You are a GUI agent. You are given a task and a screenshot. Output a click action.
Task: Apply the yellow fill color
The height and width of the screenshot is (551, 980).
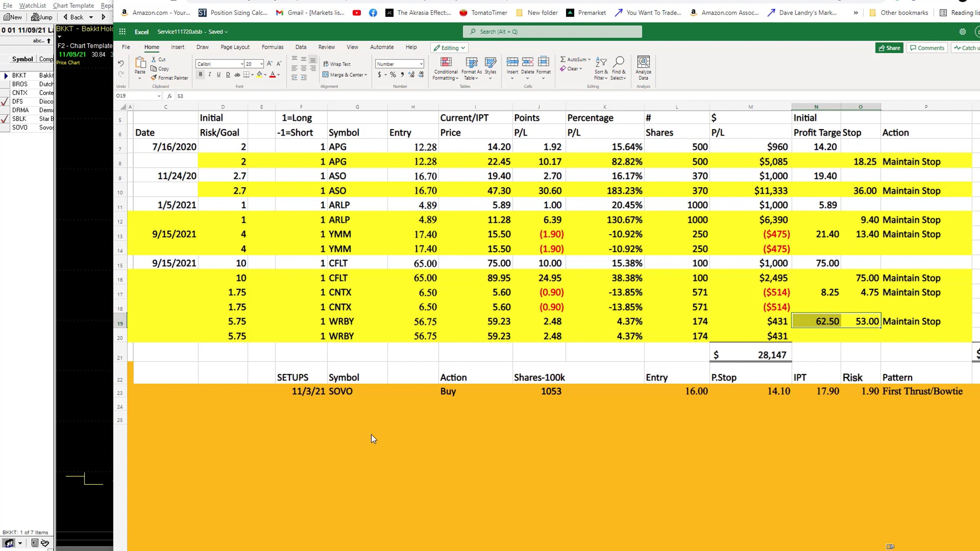pos(259,74)
